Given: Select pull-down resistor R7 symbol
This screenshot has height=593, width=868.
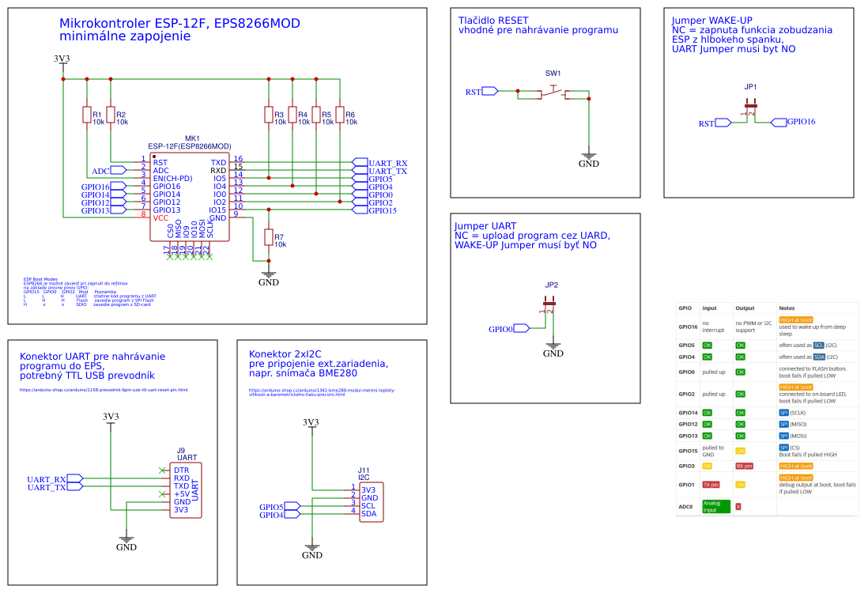Looking at the screenshot, I should tap(269, 237).
